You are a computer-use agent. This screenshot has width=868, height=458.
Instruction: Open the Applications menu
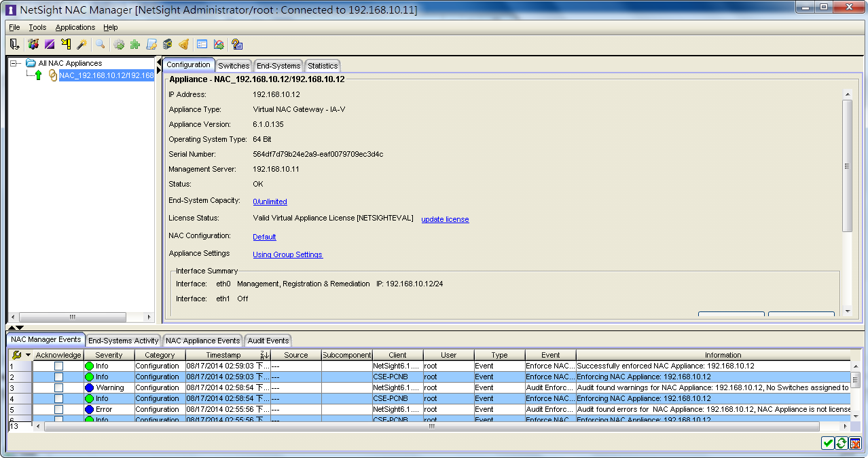coord(75,27)
